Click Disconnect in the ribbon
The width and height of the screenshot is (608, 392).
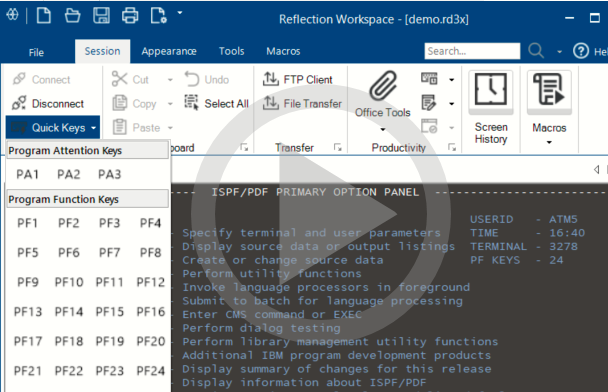tap(48, 104)
